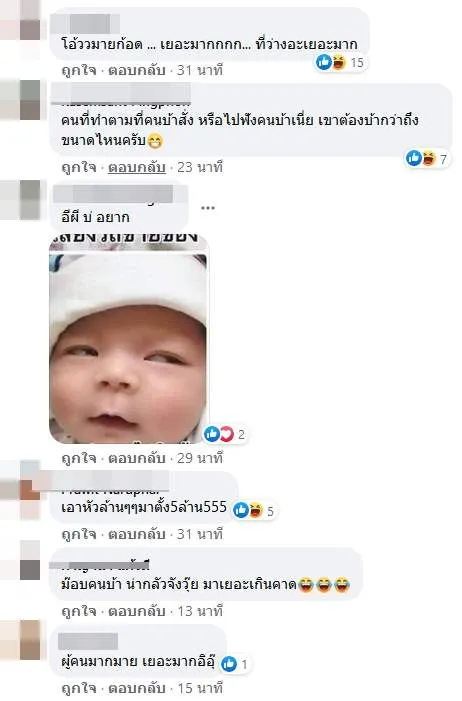Click the thumbs-up icon with 1 reaction
Image resolution: width=462 pixels, height=701 pixels.
pyautogui.click(x=234, y=664)
